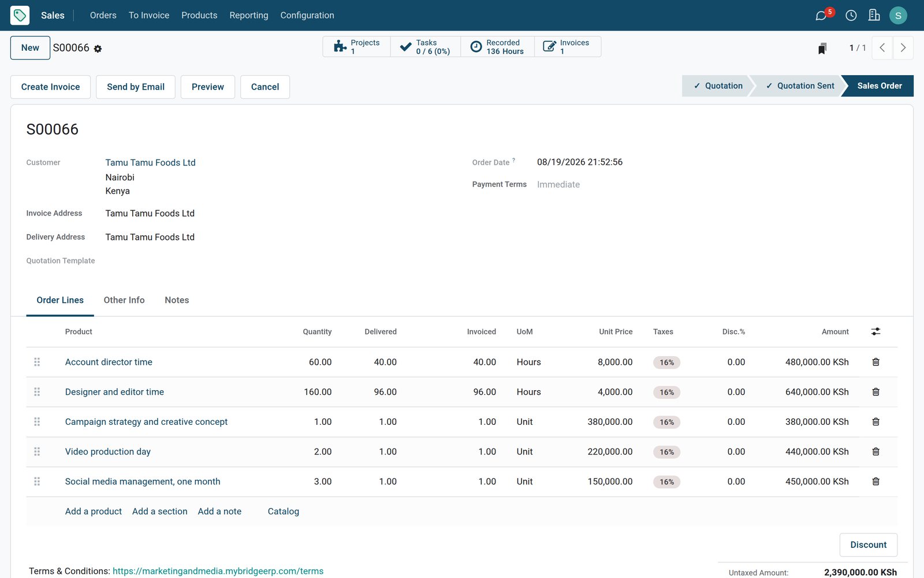Open the Recorded 136 Hours smart button
924x578 pixels.
[x=497, y=47]
